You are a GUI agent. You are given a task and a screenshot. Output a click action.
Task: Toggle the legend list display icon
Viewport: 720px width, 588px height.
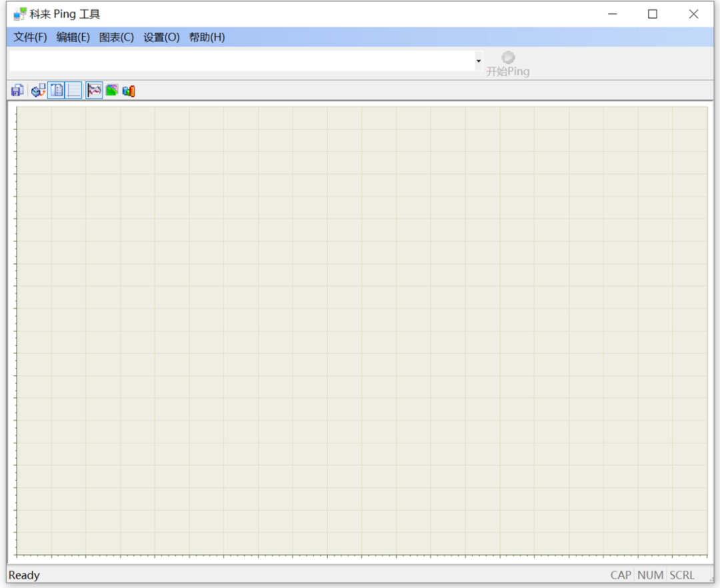coord(57,91)
